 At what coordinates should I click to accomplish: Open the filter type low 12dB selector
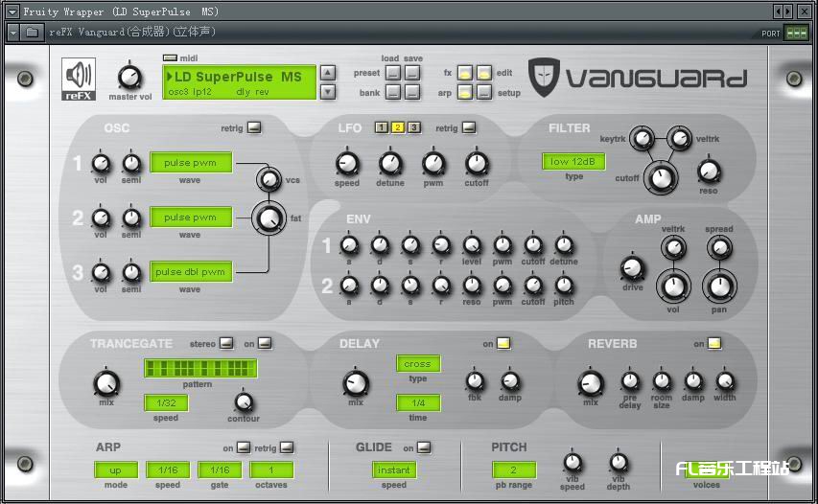573,162
